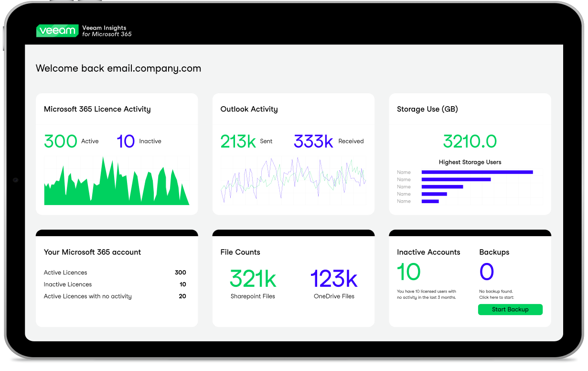Click the 'Your Microsoft 365 account' heading
The image size is (588, 371).
point(93,252)
